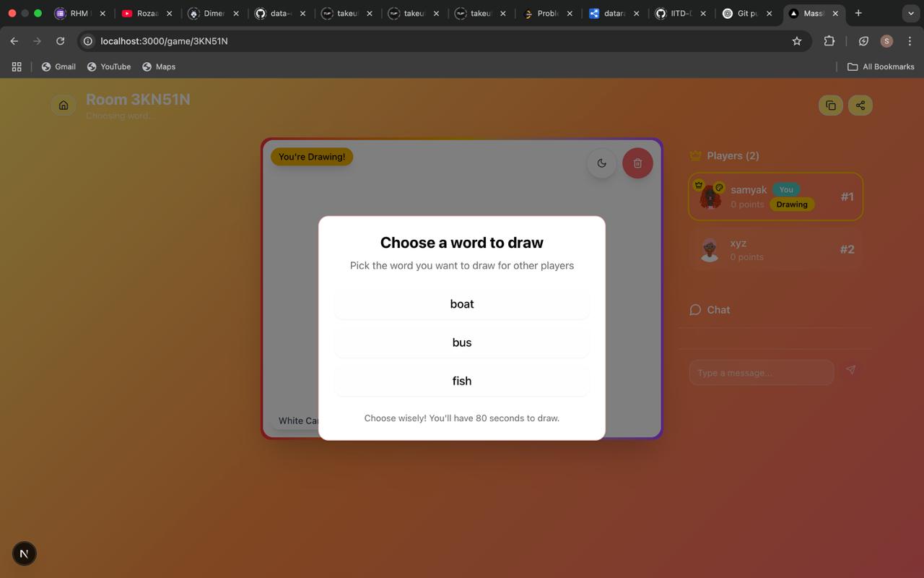
Task: Click the share room icon
Action: click(860, 105)
